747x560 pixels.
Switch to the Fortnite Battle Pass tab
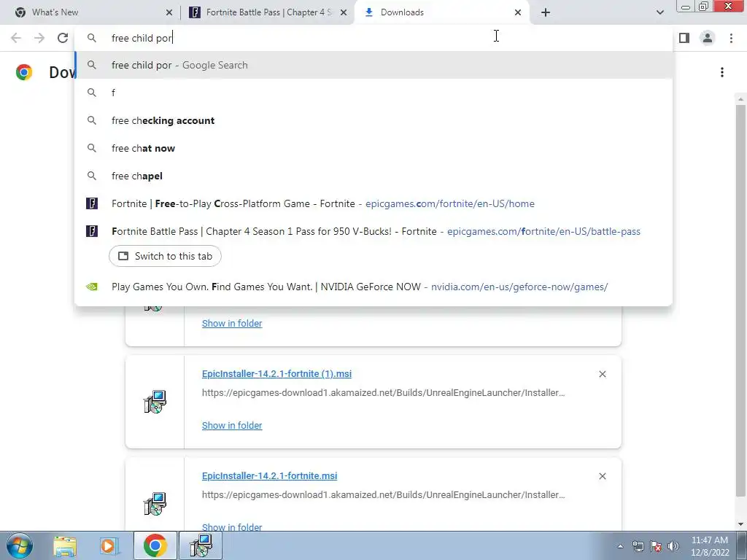pyautogui.click(x=268, y=12)
